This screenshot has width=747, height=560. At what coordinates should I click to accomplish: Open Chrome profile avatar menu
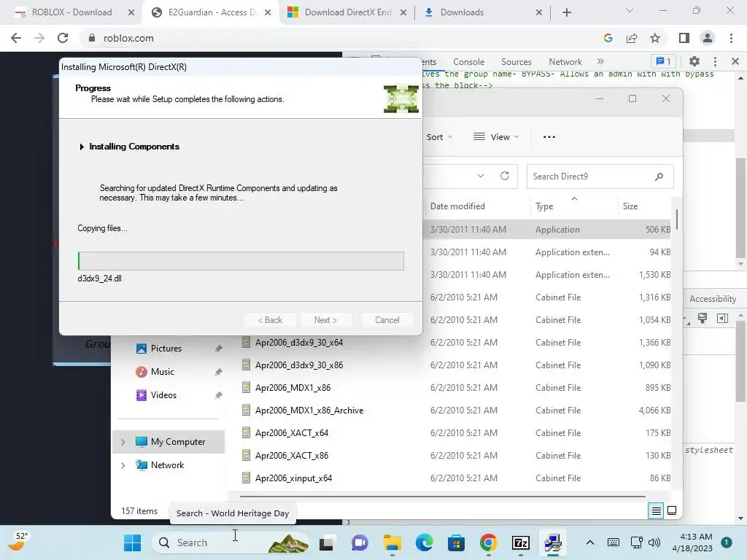click(708, 38)
